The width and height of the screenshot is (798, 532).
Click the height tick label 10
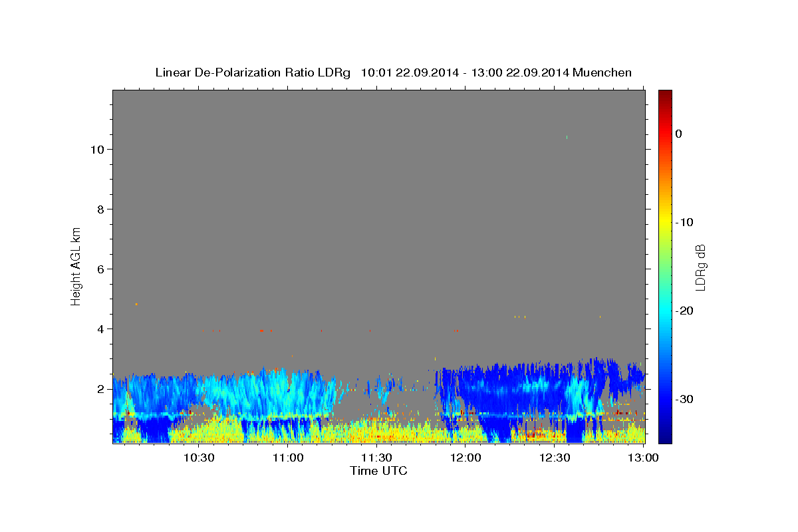point(97,150)
